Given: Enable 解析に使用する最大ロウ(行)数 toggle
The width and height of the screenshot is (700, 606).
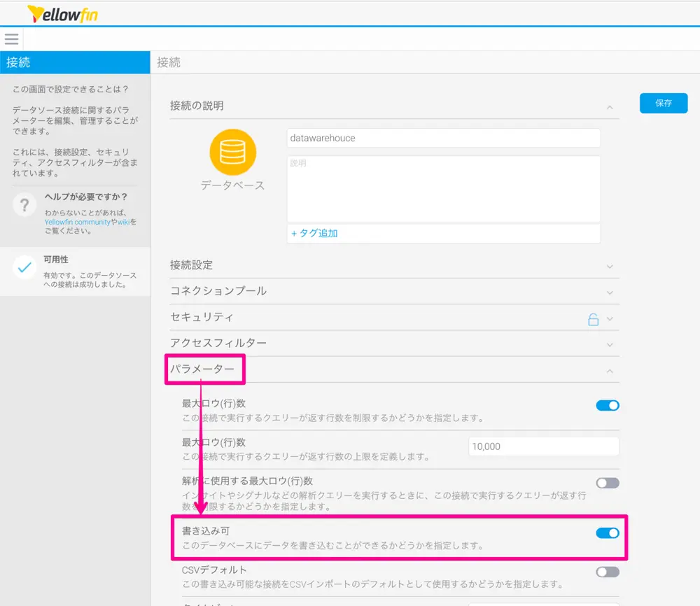Looking at the screenshot, I should (x=607, y=482).
